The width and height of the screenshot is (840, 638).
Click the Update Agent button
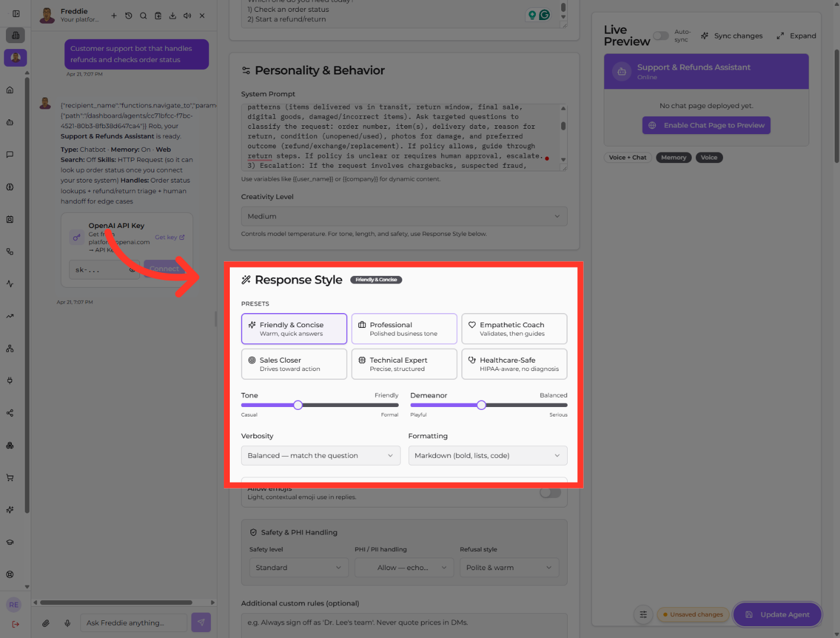[x=777, y=614]
